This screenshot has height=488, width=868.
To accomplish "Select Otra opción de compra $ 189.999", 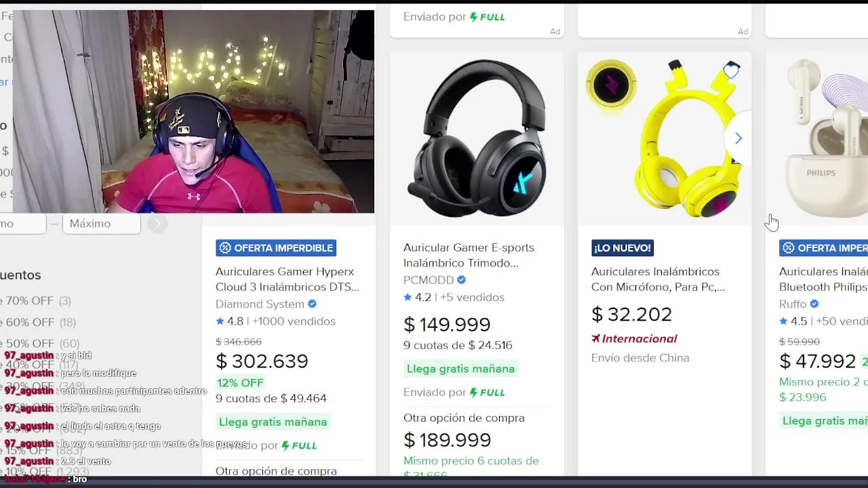I will (464, 430).
